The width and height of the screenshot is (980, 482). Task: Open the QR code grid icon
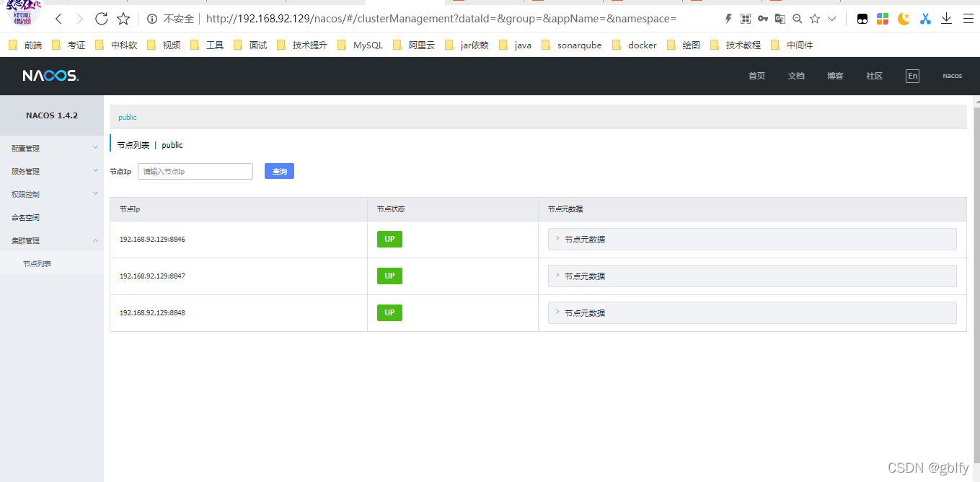746,19
